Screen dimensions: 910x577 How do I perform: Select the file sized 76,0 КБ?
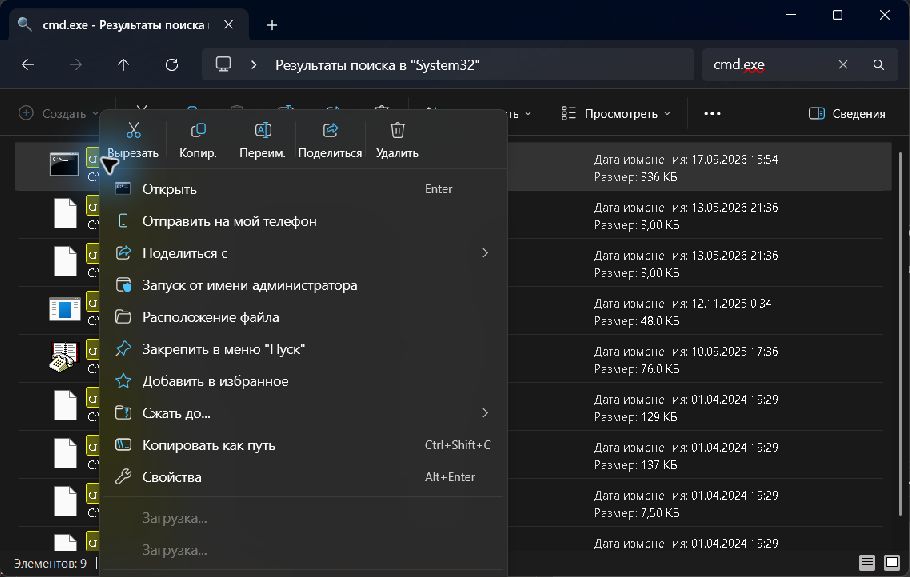[453, 360]
